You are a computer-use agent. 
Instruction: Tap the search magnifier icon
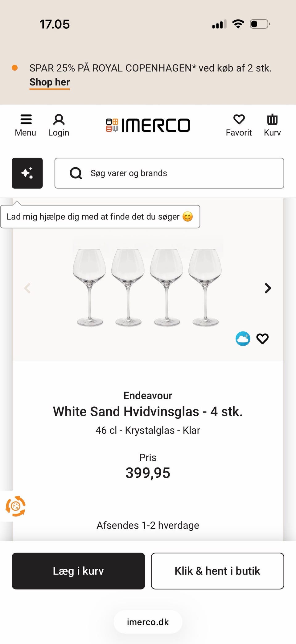(x=76, y=173)
